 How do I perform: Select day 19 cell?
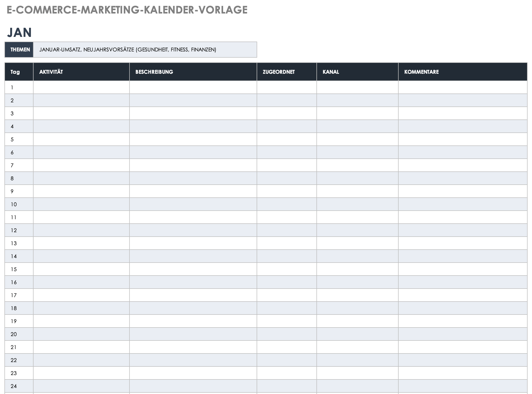(x=19, y=321)
